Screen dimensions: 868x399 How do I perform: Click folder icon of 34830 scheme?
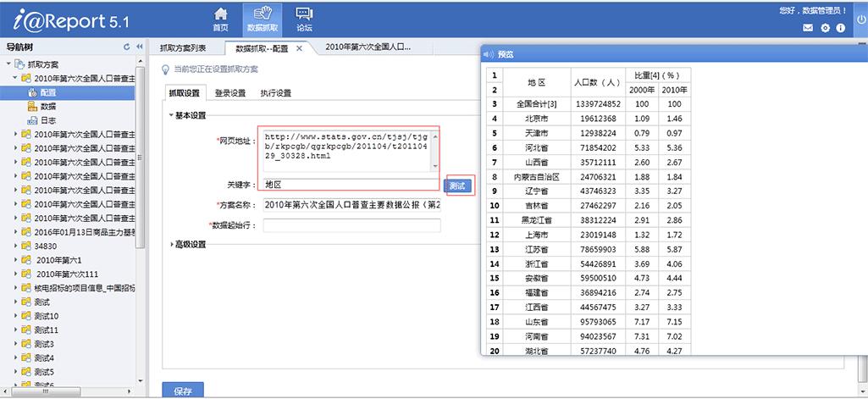[x=26, y=246]
